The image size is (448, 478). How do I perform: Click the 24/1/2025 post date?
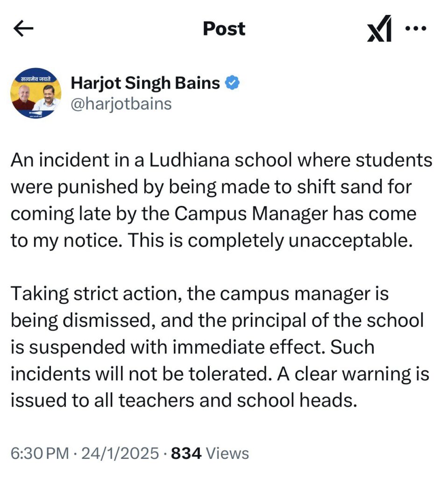121,453
